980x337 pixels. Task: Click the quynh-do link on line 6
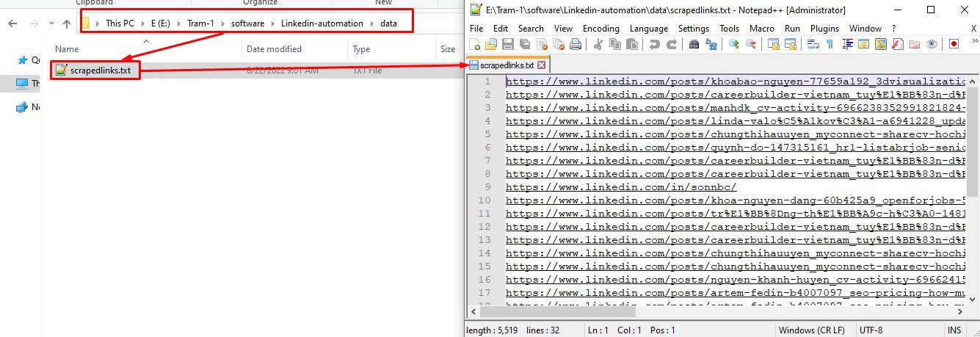pos(736,148)
